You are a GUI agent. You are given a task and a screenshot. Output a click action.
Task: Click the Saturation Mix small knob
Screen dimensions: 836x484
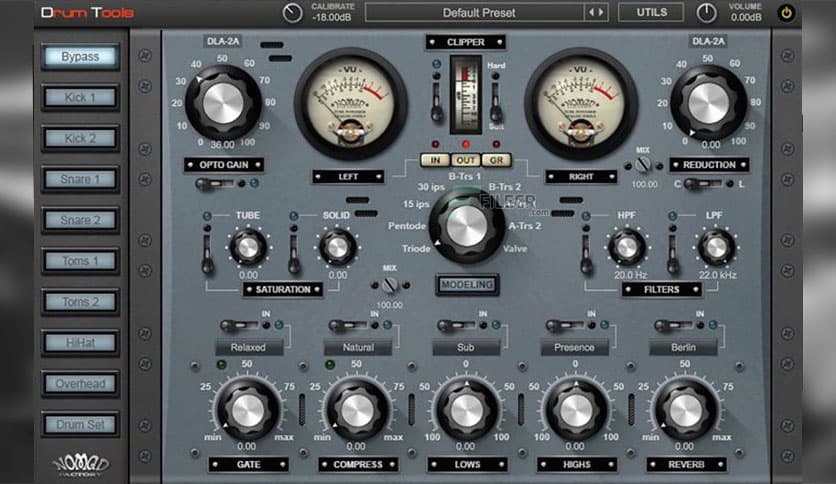390,285
